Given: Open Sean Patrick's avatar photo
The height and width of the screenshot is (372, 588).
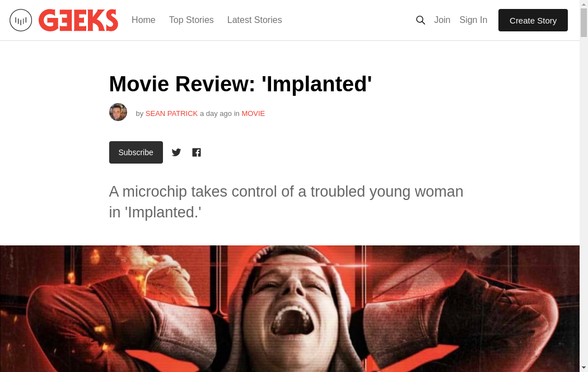Looking at the screenshot, I should [x=118, y=112].
